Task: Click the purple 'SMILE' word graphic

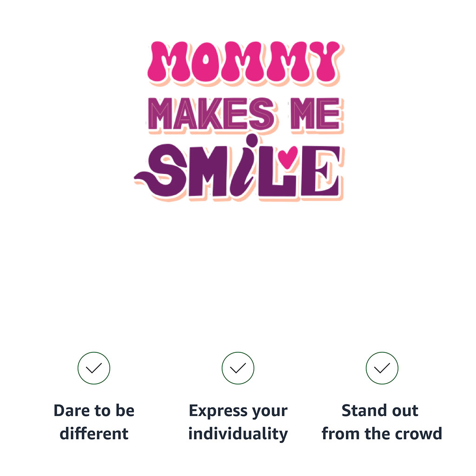Action: [238, 168]
